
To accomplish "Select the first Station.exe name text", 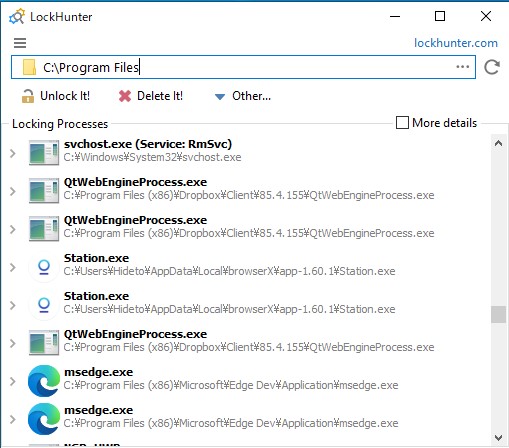I will [96, 258].
